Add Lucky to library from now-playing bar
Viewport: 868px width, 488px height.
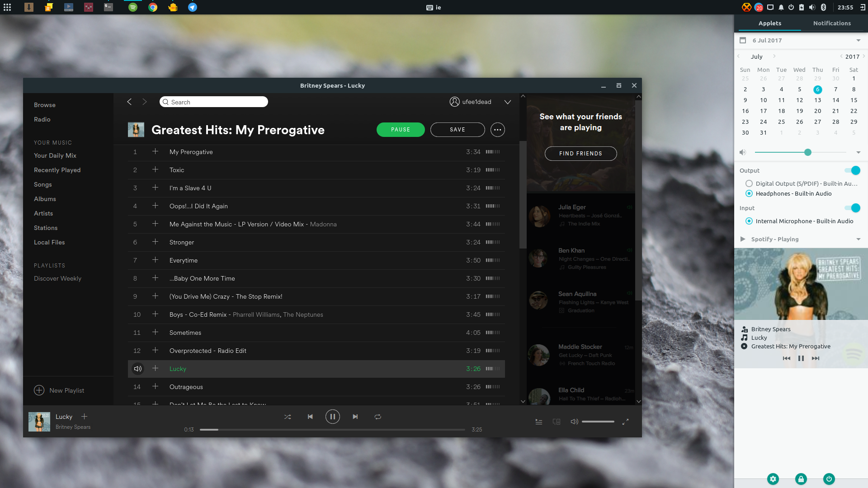click(x=84, y=417)
